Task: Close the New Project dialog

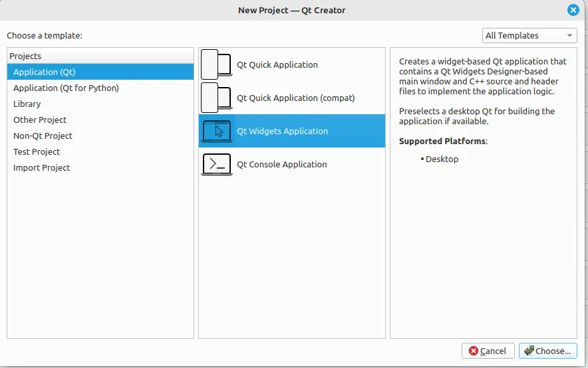Action: tap(573, 10)
